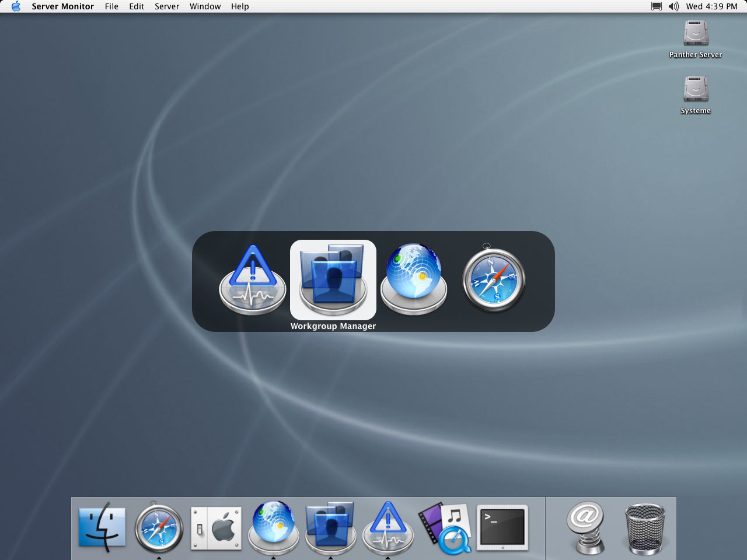Select Server Monitor in the app switcher

pyautogui.click(x=253, y=280)
